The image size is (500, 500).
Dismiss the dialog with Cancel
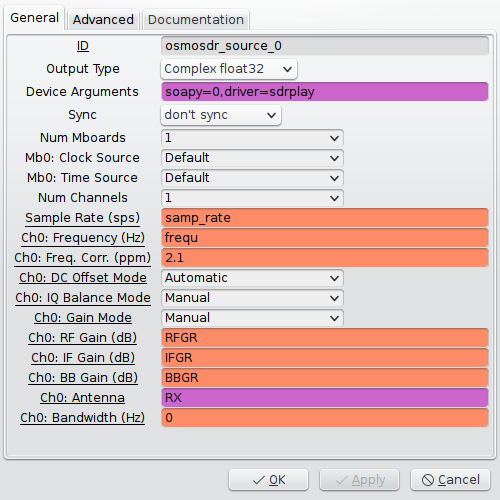point(451,480)
